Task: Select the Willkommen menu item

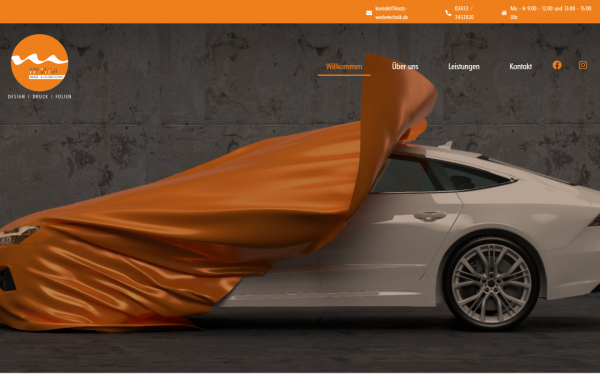Action: point(344,67)
